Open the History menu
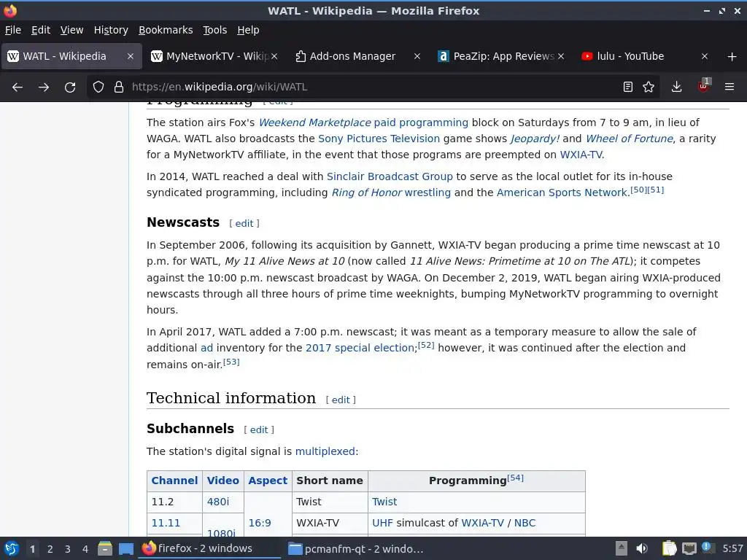 pyautogui.click(x=111, y=30)
